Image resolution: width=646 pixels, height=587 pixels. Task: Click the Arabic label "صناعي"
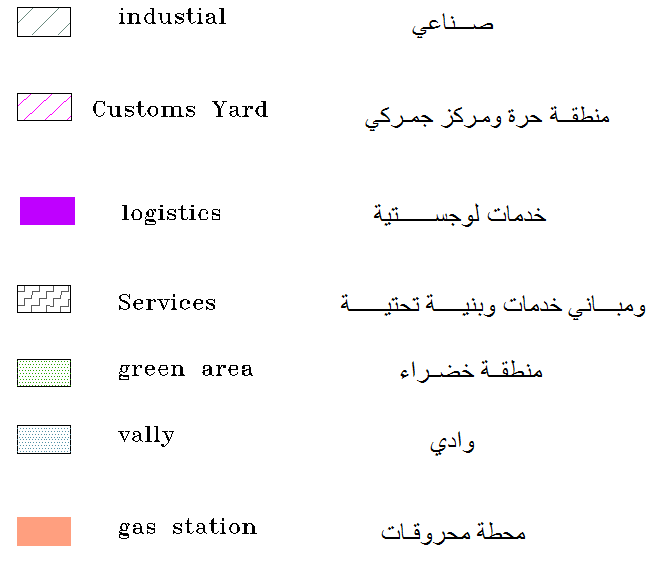coord(453,25)
